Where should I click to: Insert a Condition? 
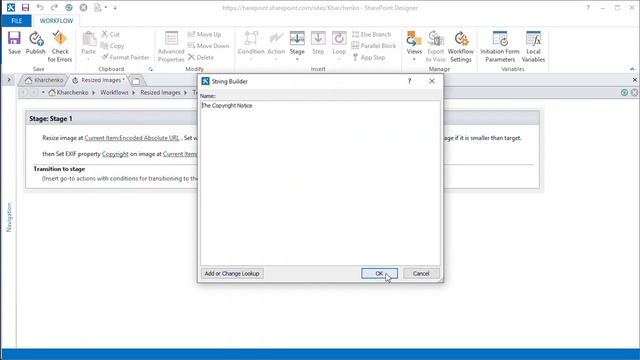251,45
